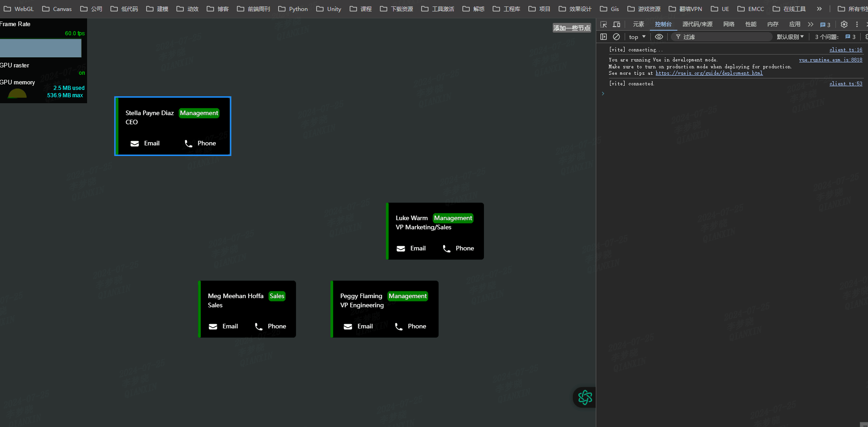Open DevTools settings gear
This screenshot has height=427, width=868.
tap(844, 24)
